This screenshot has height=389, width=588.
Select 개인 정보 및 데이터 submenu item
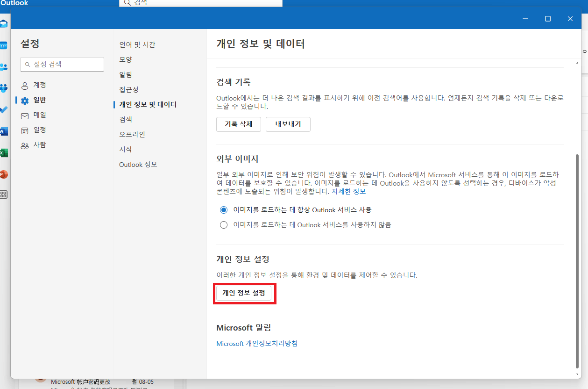pos(148,104)
